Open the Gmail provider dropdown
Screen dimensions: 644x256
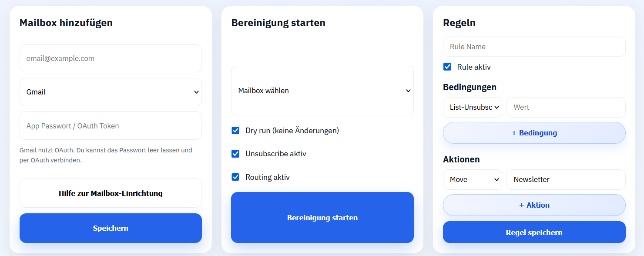point(111,92)
